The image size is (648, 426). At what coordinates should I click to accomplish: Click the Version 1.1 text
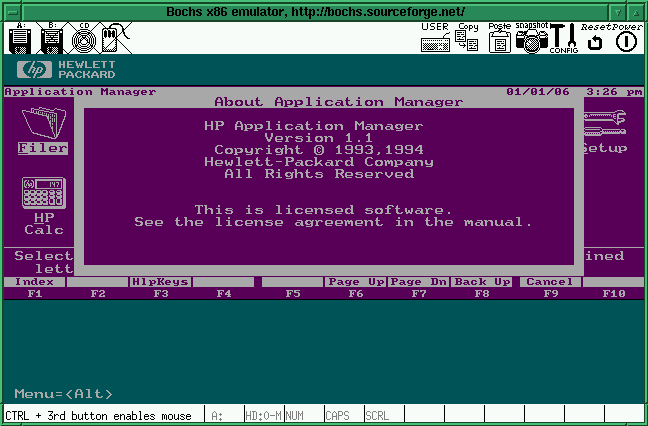318,138
